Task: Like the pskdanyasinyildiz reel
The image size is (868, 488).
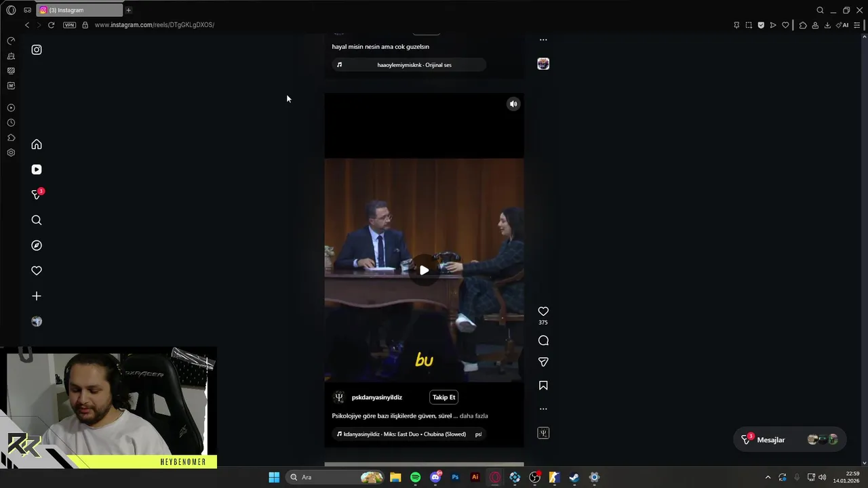Action: [x=543, y=311]
